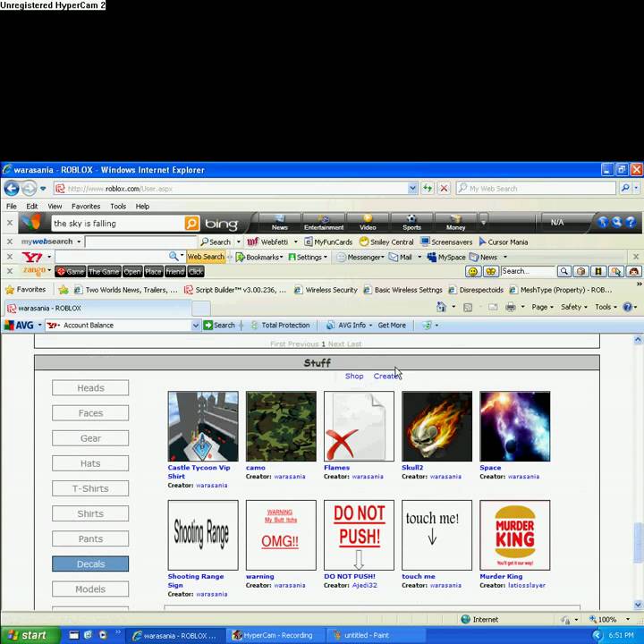The image size is (644, 644).
Task: Click the IE Back navigation arrow
Action: pos(12,189)
